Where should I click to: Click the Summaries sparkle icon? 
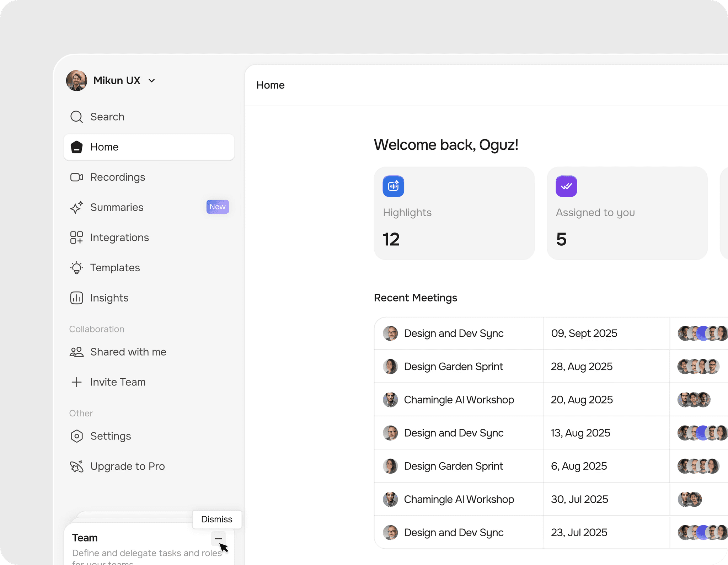(76, 207)
